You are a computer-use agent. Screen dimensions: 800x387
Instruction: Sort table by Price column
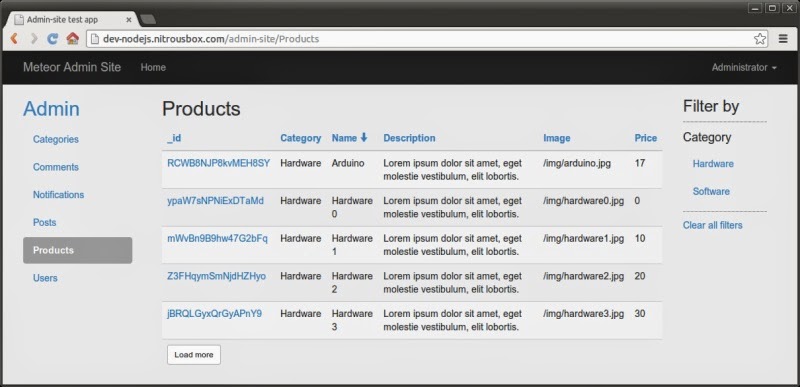(645, 138)
